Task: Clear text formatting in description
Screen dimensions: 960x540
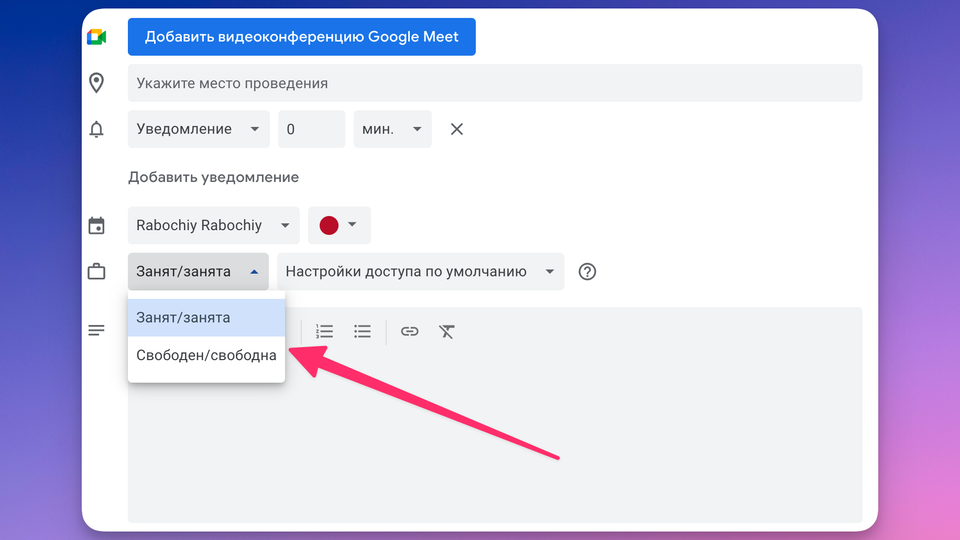Action: coord(446,331)
